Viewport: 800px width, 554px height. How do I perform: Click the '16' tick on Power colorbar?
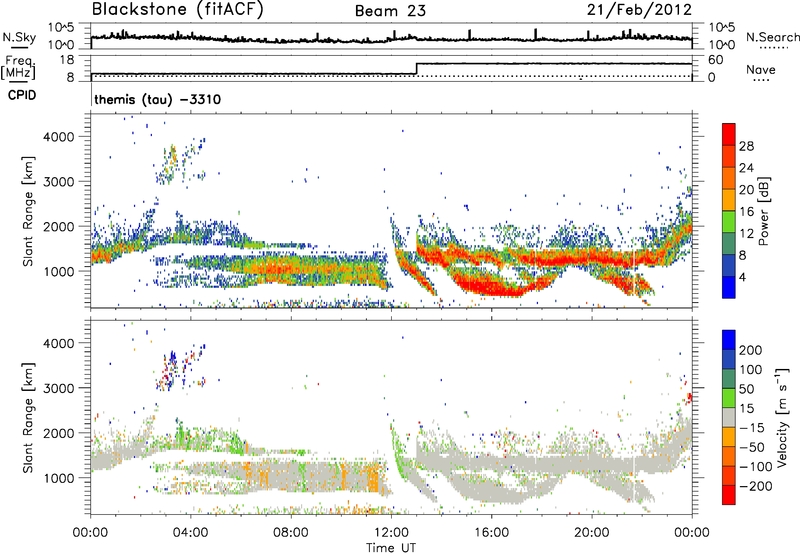pos(746,212)
